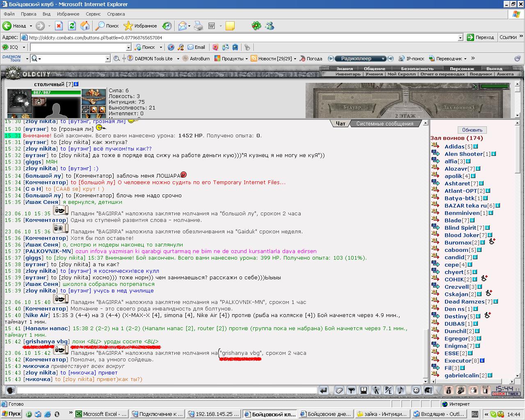
Task: Click the browser Stop button
Action: [59, 26]
